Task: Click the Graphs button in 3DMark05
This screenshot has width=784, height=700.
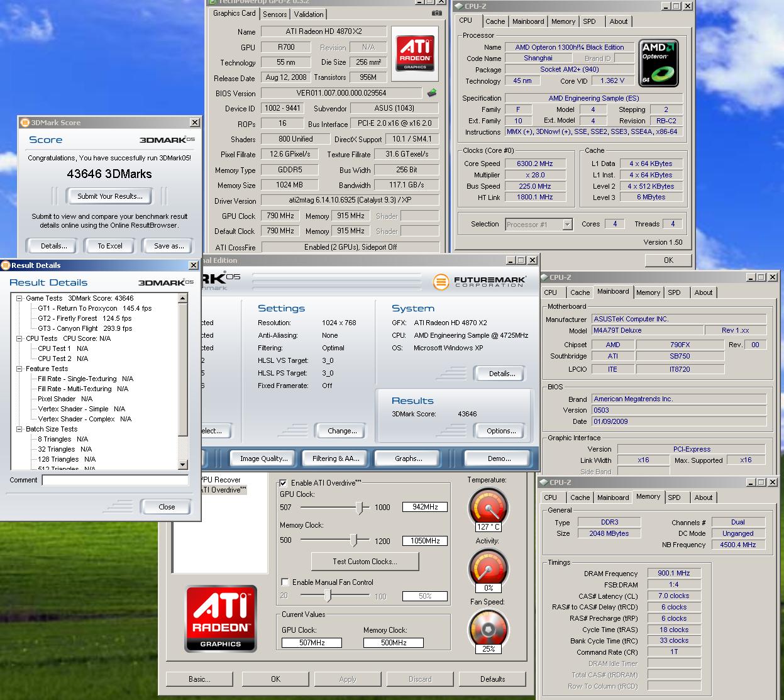Action: click(x=409, y=458)
